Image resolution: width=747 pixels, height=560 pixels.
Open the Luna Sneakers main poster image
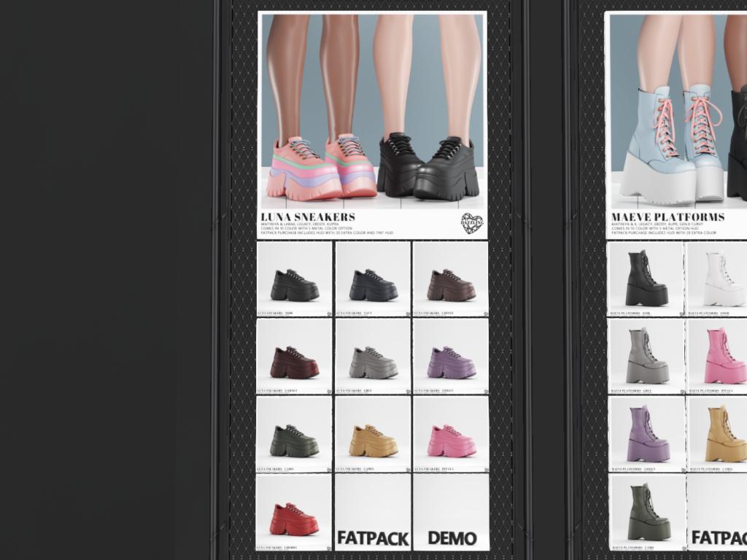[x=372, y=109]
